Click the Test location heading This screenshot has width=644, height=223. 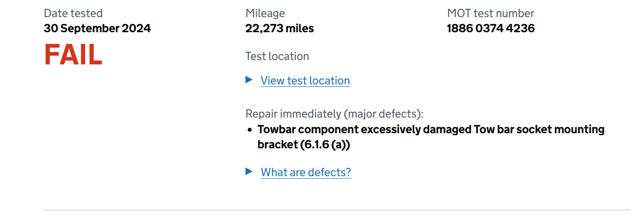[277, 56]
